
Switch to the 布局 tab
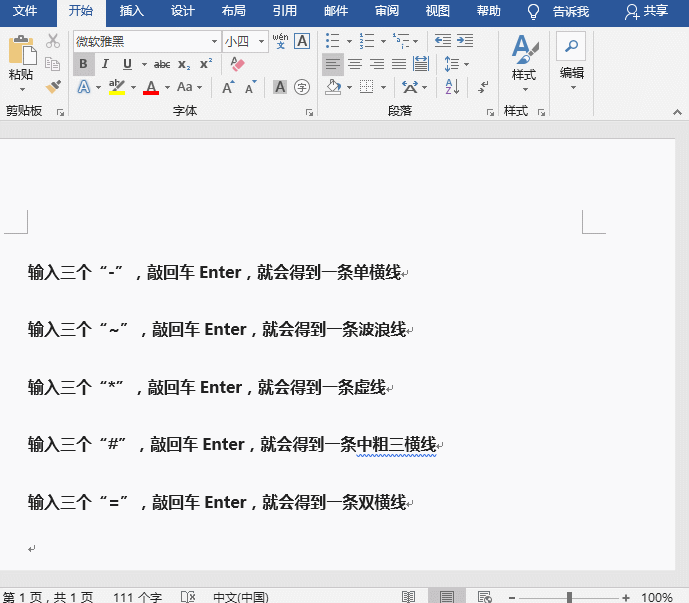point(234,11)
